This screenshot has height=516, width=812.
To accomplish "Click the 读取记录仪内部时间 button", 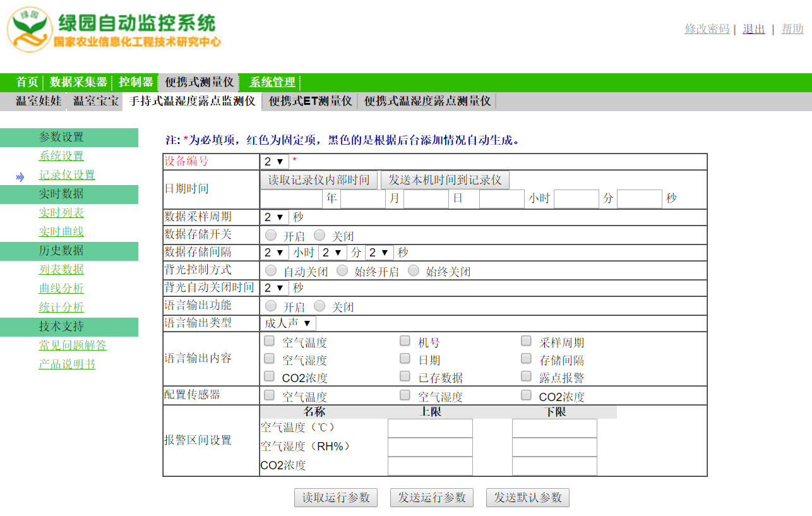I will pyautogui.click(x=319, y=180).
